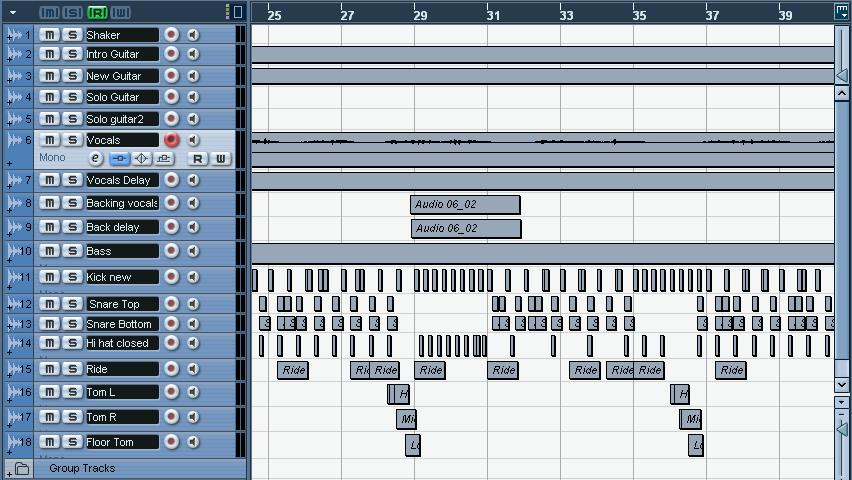Screen dimensions: 852x480
Task: Click bar 37 on the timeline ruler
Action: tap(712, 15)
